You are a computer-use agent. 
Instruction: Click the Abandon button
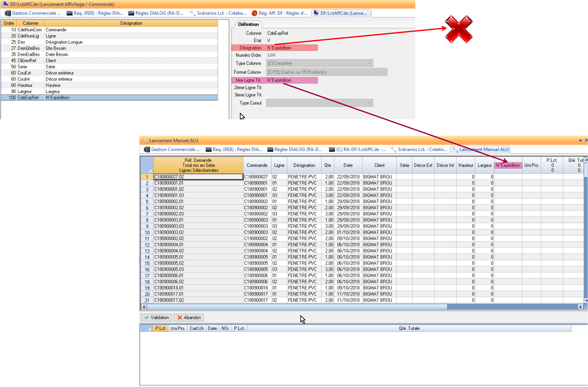(189, 318)
